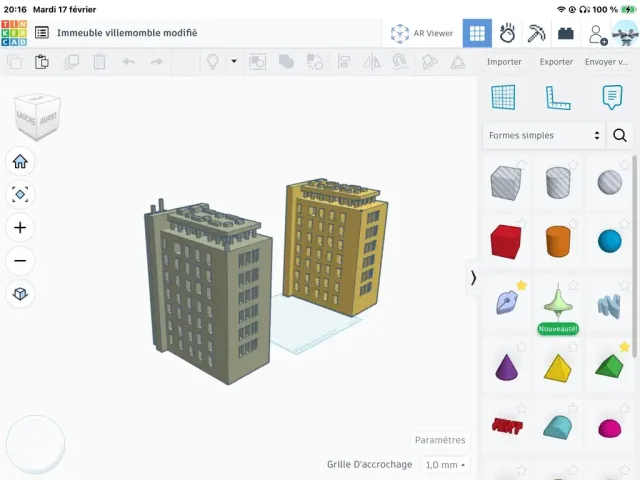Screen dimensions: 640x480
Task: Collapse the shapes panel chevron
Action: (473, 278)
